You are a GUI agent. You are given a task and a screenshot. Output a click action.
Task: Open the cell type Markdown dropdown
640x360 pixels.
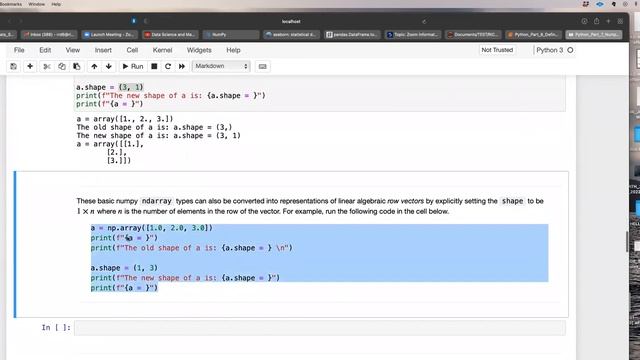click(221, 66)
